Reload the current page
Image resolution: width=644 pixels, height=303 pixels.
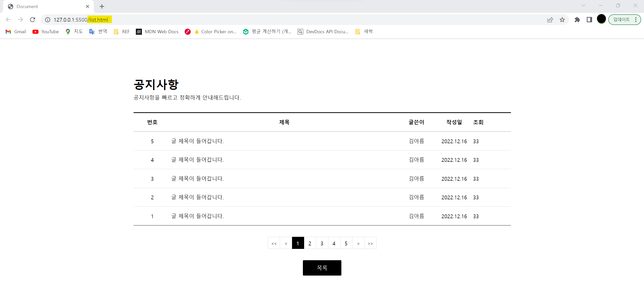tap(32, 20)
